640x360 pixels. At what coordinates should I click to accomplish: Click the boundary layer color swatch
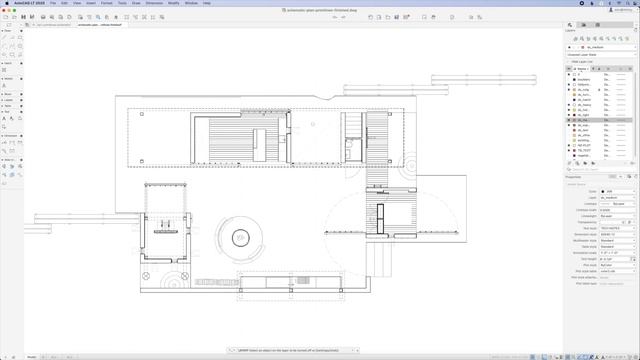click(574, 80)
